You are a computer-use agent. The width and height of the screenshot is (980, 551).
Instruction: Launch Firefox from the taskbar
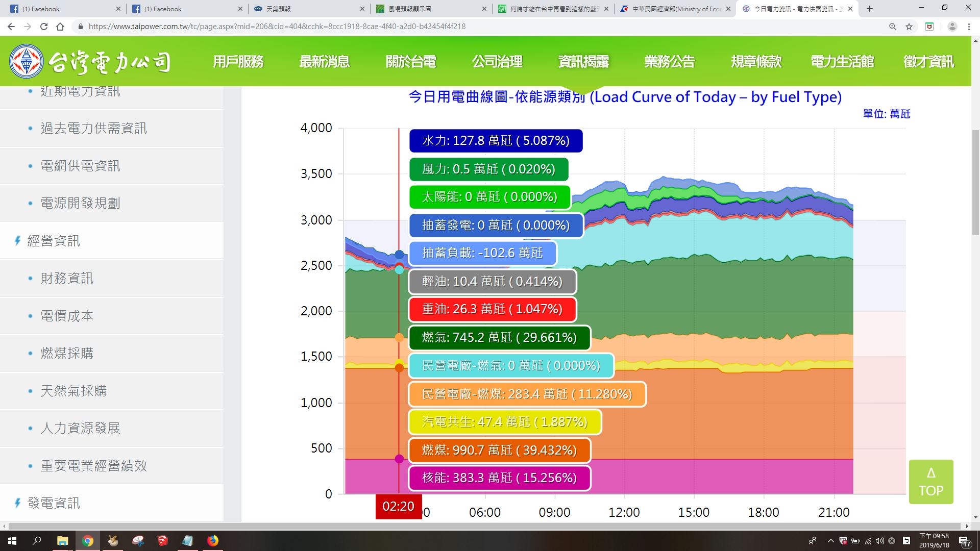213,541
